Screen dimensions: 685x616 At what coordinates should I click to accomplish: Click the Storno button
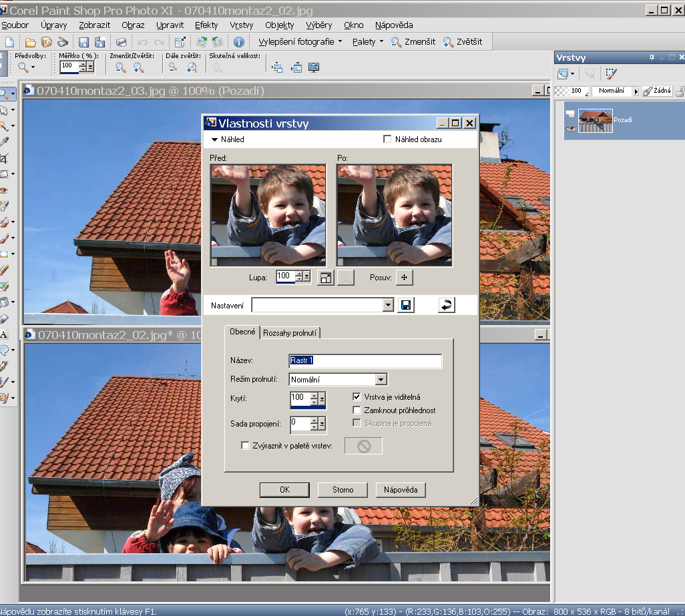(343, 490)
